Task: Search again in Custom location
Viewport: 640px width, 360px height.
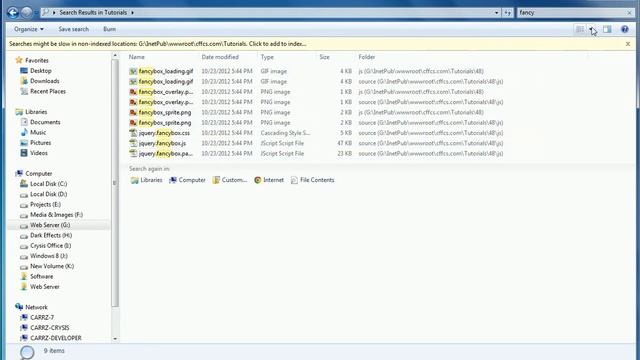Action: pyautogui.click(x=230, y=180)
